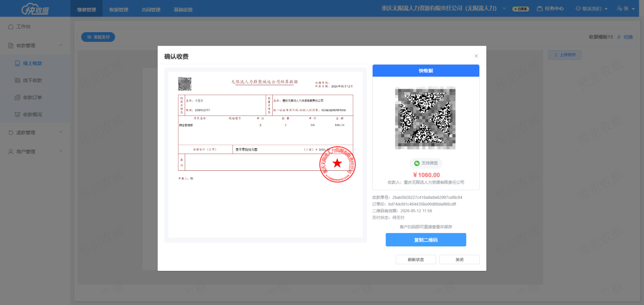Expand the 退款管理 menu group
This screenshot has height=305, width=644.
tap(61, 132)
